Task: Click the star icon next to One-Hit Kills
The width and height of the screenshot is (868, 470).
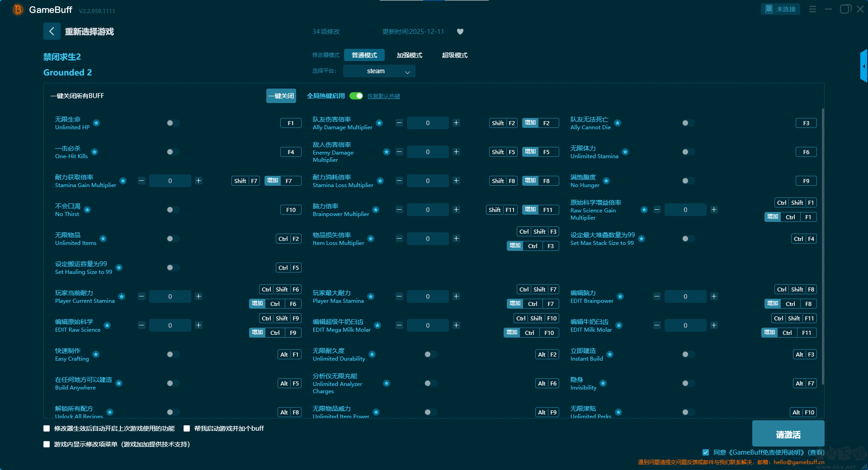Action: click(94, 152)
